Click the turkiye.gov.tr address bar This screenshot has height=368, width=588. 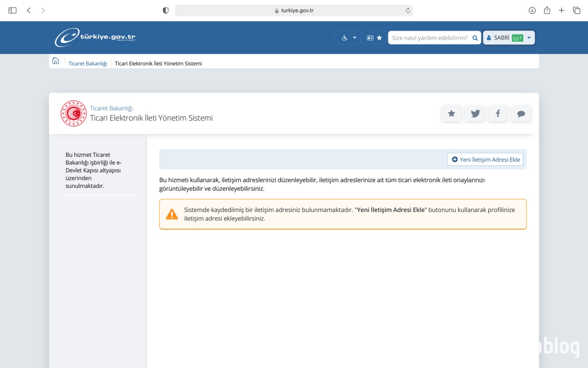294,10
